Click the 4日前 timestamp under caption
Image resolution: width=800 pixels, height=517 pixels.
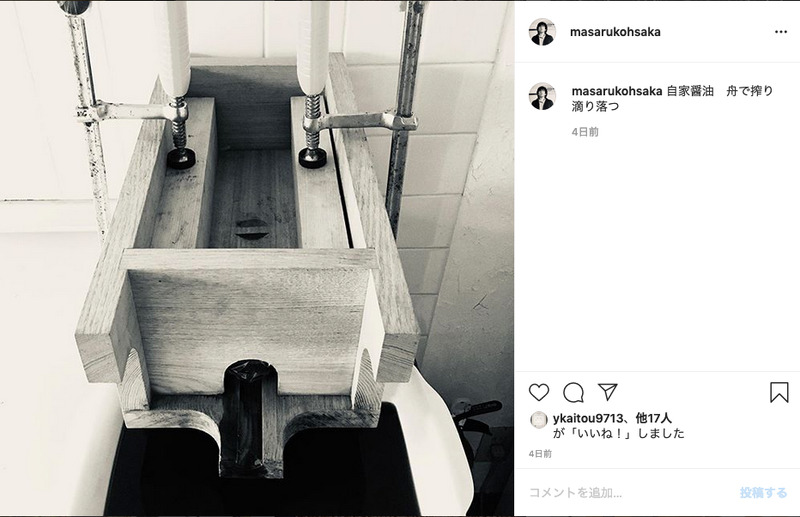[585, 132]
